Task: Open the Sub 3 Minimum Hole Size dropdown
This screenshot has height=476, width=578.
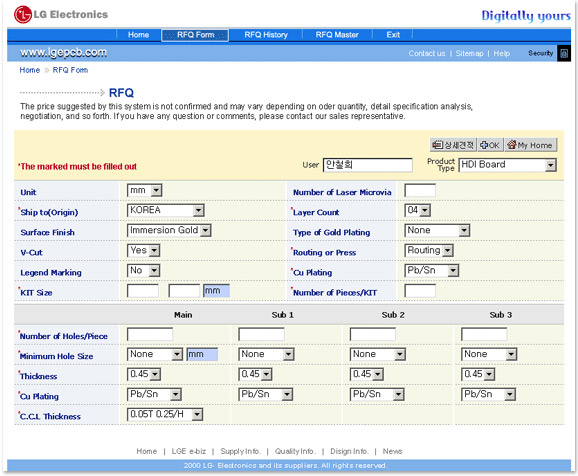Action: point(489,354)
